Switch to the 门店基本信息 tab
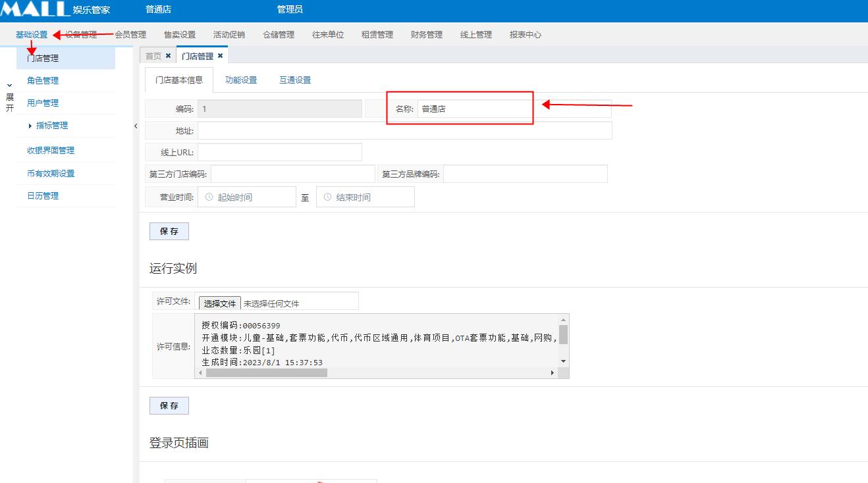This screenshot has width=868, height=483. [x=179, y=80]
